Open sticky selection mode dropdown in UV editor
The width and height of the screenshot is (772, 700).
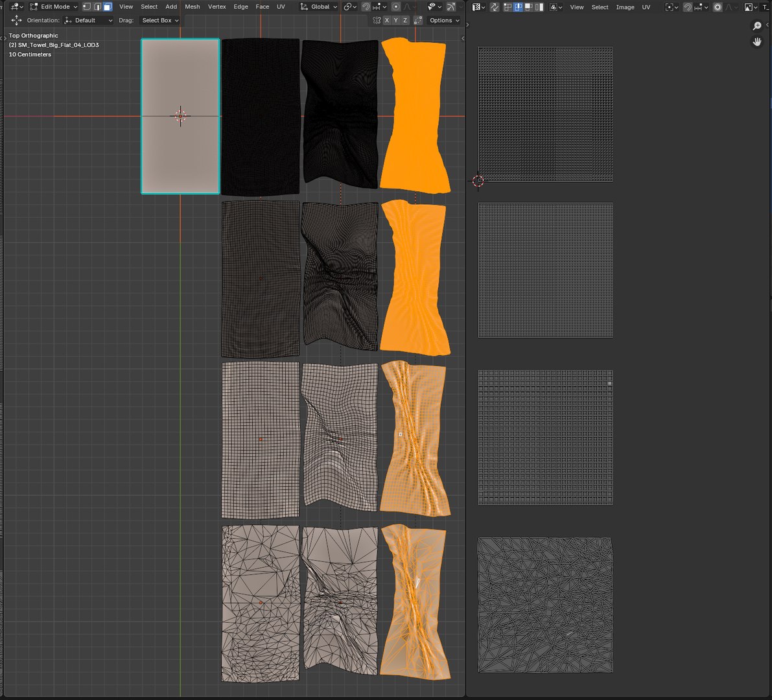click(556, 7)
